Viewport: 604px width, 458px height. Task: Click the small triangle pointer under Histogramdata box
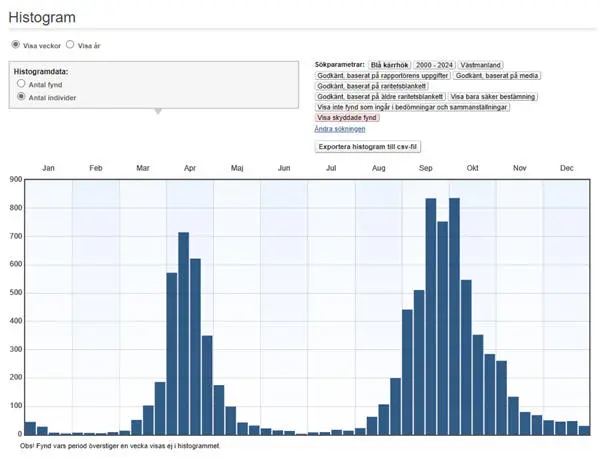[x=157, y=111]
